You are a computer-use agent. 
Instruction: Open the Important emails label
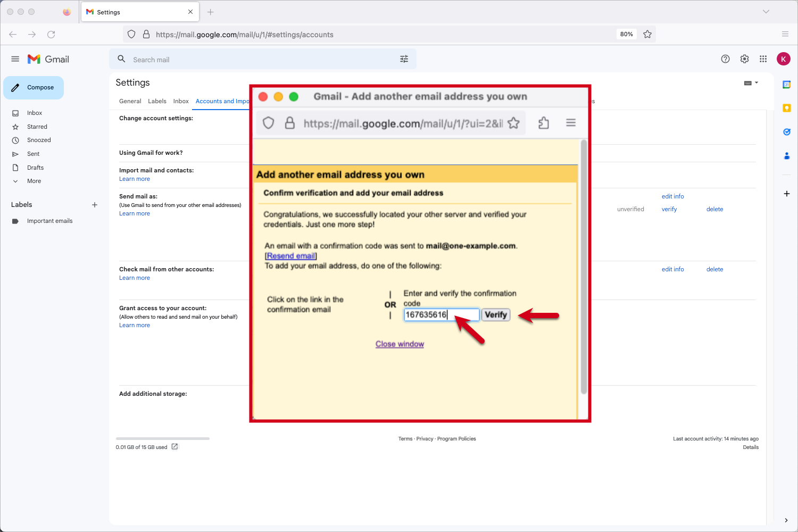tap(49, 221)
